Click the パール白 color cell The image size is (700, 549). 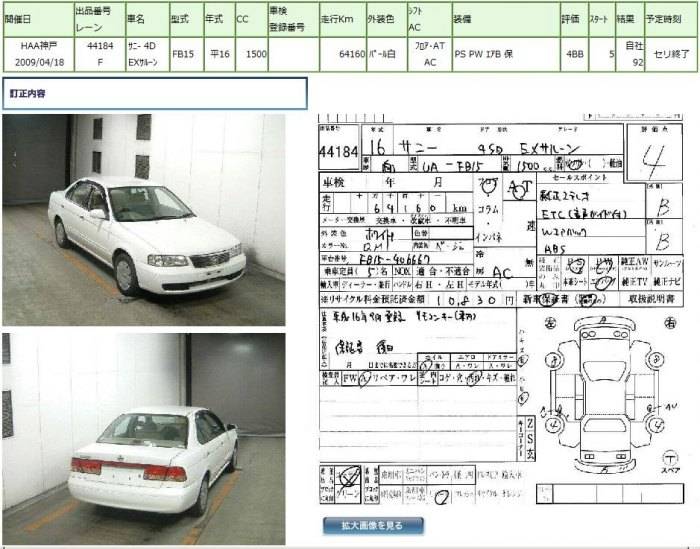[x=387, y=54]
